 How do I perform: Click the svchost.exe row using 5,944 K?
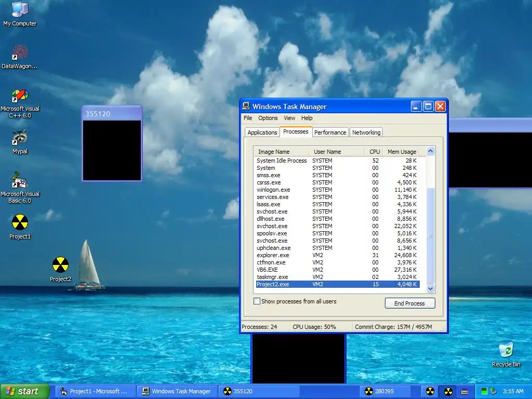tap(337, 212)
